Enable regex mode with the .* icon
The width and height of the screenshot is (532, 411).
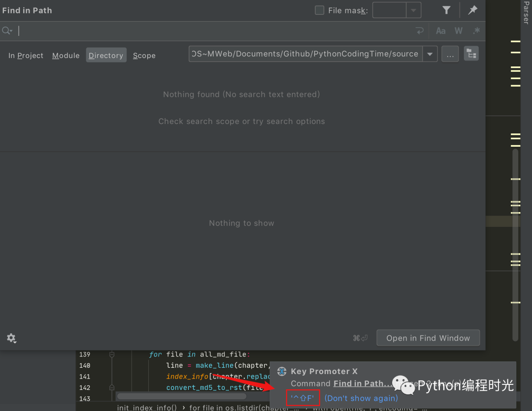pos(476,31)
